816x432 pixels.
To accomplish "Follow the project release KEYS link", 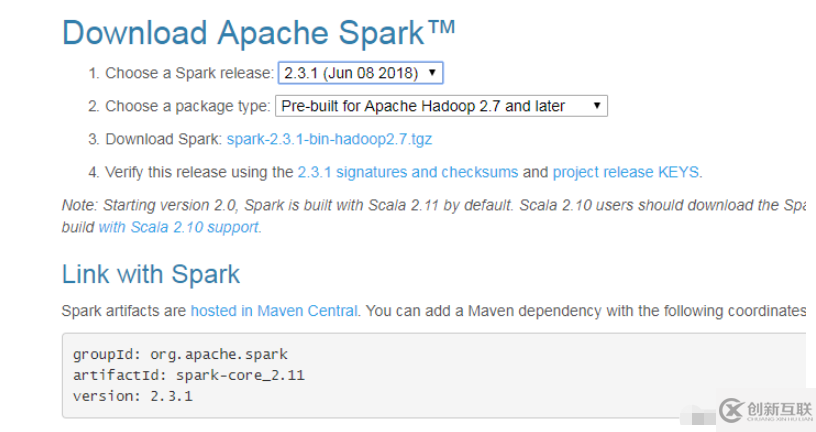I will click(x=627, y=172).
